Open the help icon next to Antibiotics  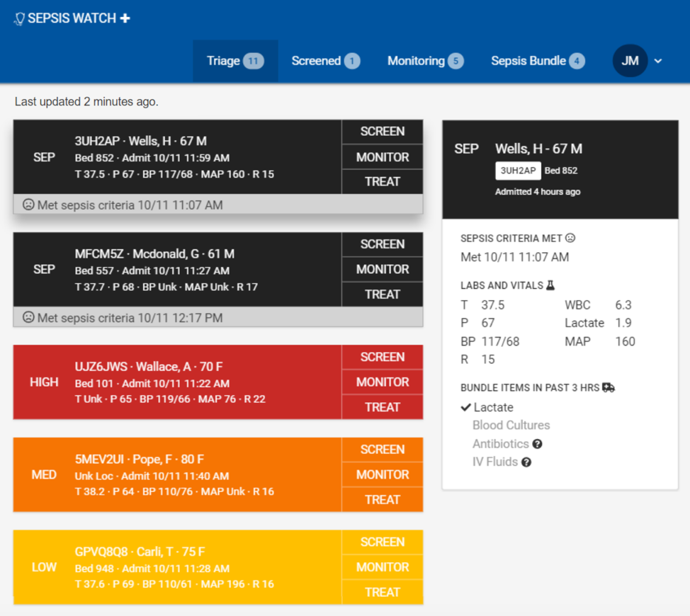[x=537, y=444]
